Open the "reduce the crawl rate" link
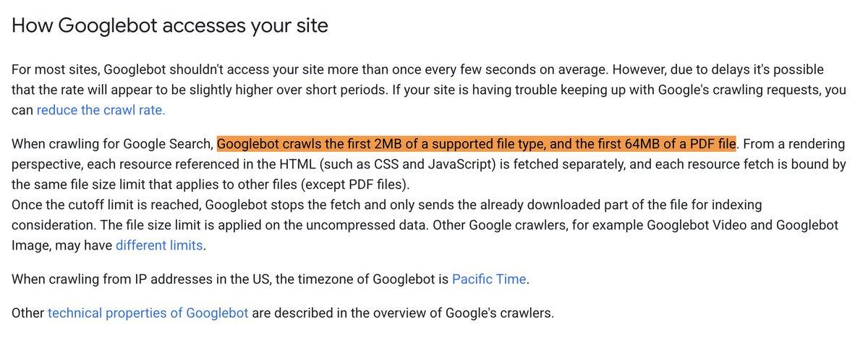 coord(101,110)
